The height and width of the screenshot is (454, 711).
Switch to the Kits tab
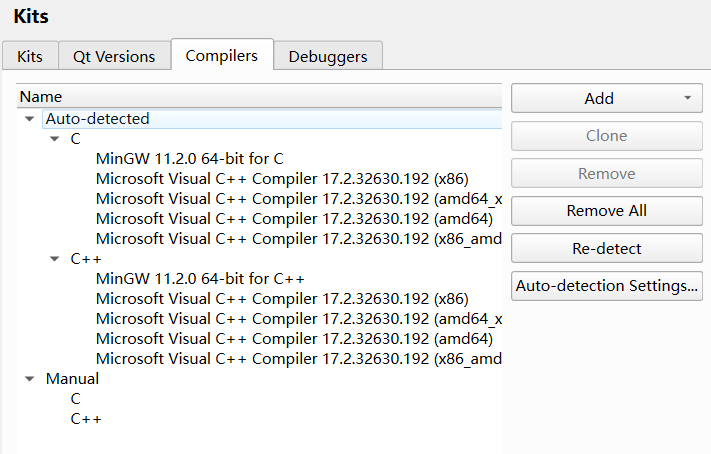[x=30, y=56]
